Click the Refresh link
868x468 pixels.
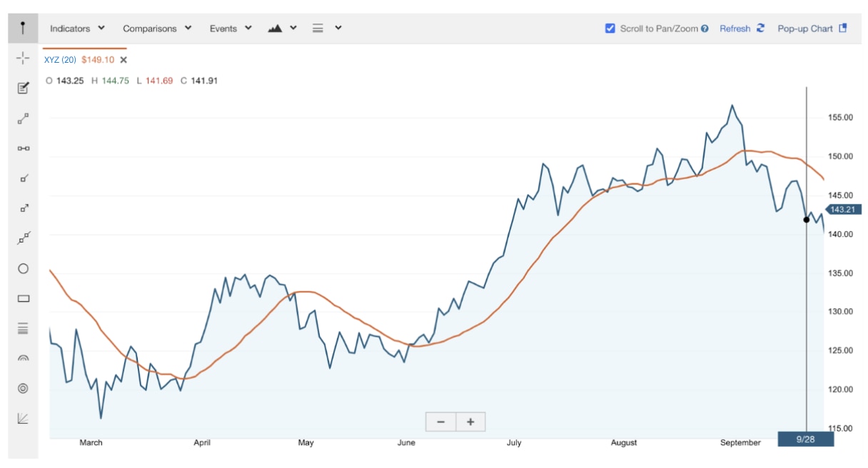[x=742, y=29]
